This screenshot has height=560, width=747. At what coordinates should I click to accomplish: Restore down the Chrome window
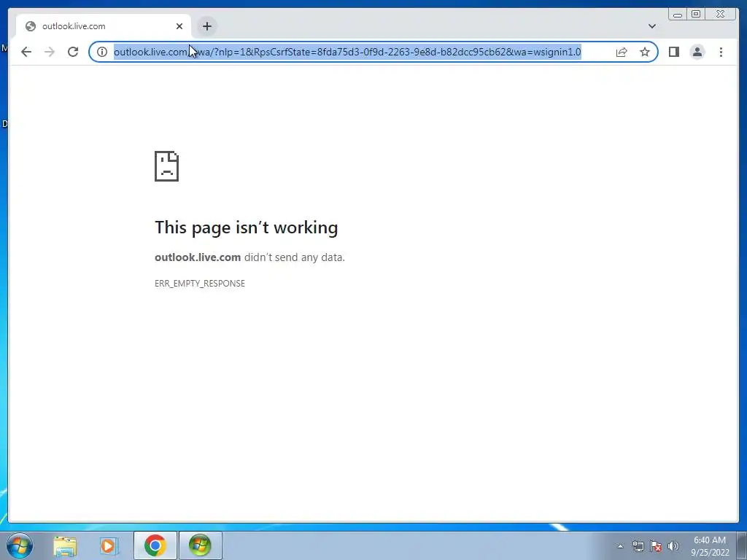(x=696, y=15)
